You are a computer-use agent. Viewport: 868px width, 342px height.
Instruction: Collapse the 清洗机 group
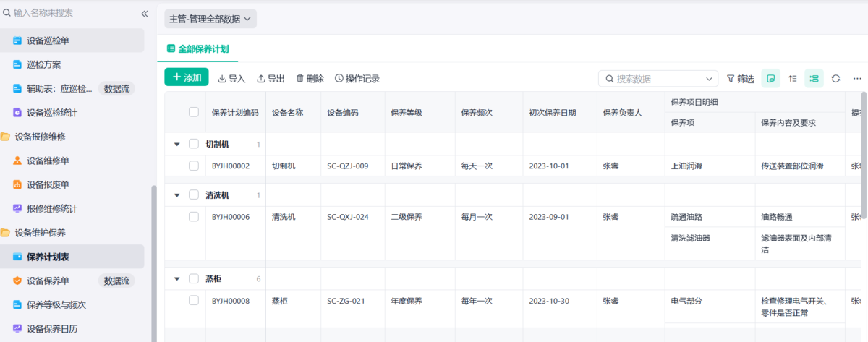click(x=177, y=195)
